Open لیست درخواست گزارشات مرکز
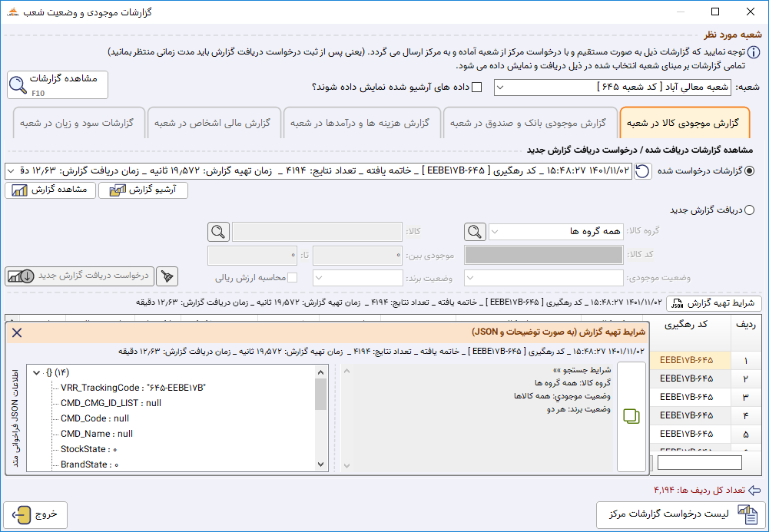The height and width of the screenshot is (532, 769). point(681,514)
